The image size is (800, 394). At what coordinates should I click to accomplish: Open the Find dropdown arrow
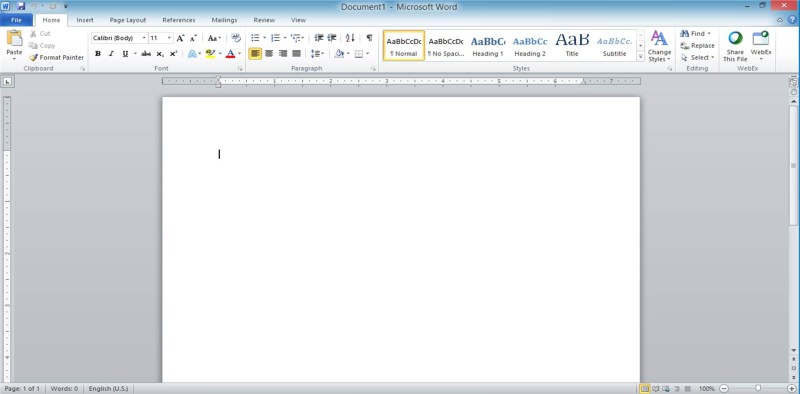(709, 34)
